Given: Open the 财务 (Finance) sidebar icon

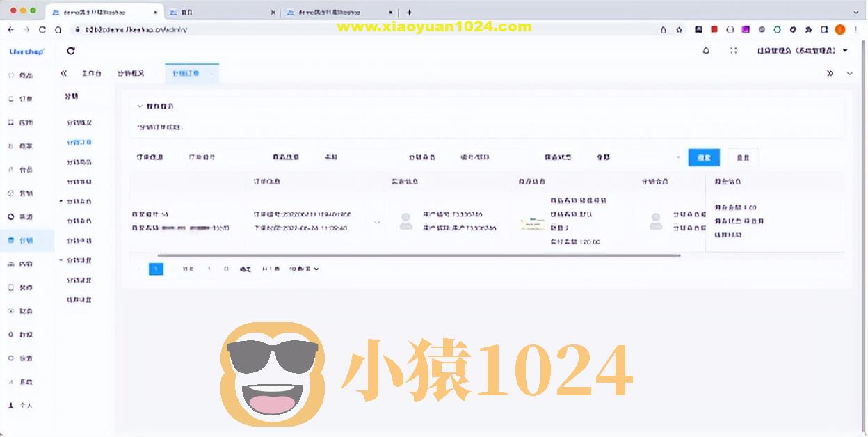Looking at the screenshot, I should click(x=24, y=311).
